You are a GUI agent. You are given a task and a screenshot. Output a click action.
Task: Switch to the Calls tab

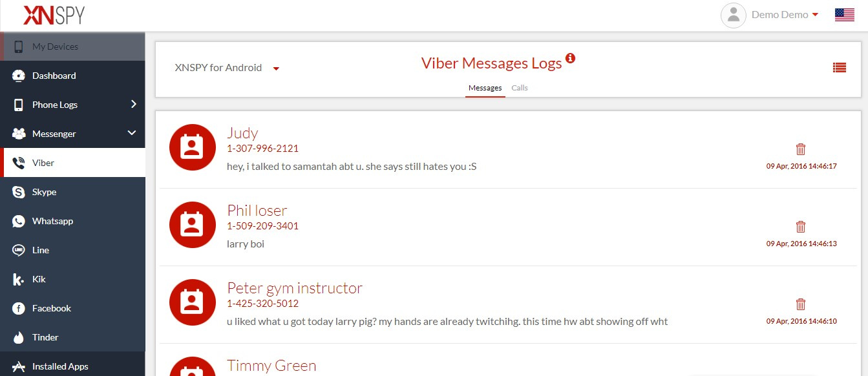(520, 88)
